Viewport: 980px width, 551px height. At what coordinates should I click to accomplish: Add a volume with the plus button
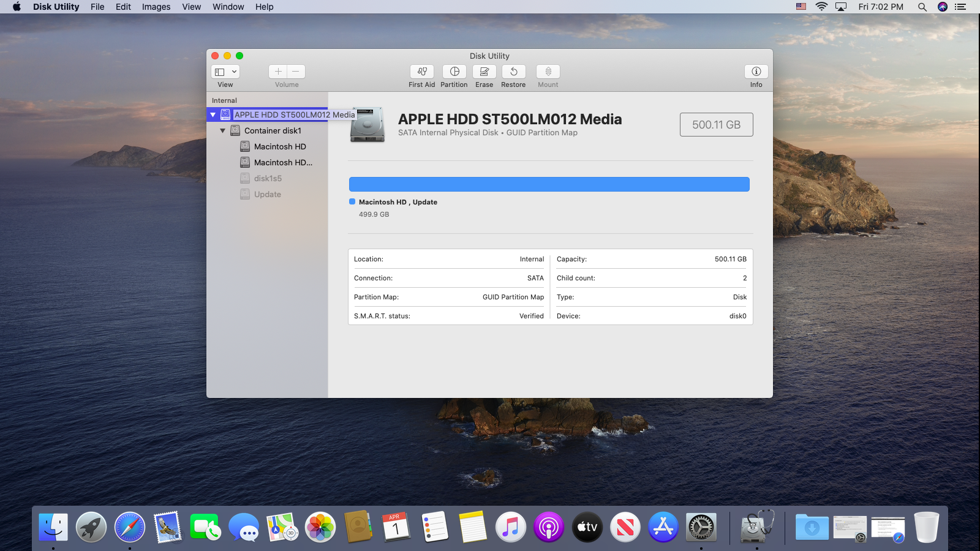pyautogui.click(x=278, y=72)
